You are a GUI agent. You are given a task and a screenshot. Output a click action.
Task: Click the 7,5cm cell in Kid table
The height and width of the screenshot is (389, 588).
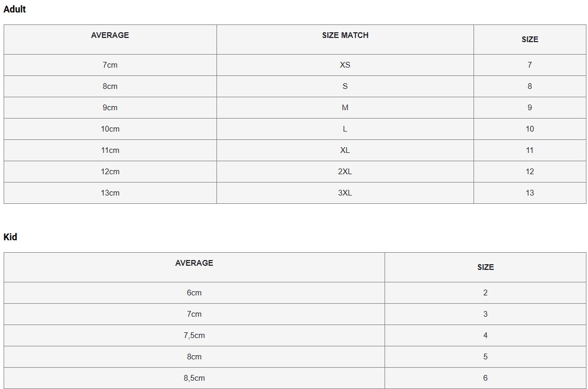click(194, 335)
